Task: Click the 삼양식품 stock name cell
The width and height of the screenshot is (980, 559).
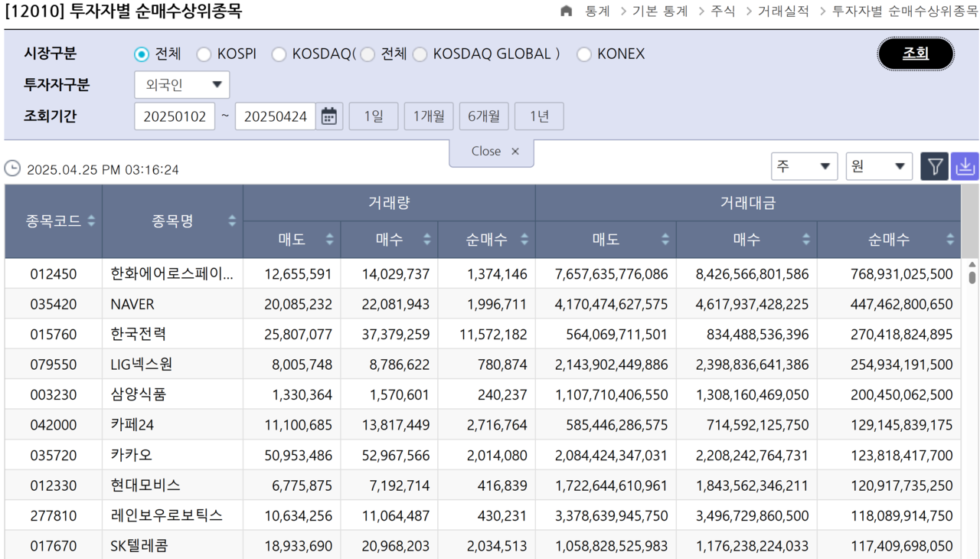Action: pos(172,394)
